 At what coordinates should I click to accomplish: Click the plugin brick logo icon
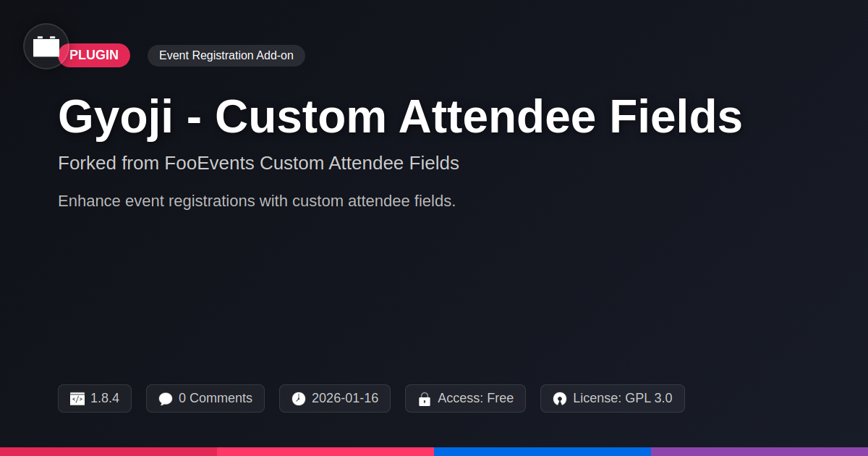point(46,46)
